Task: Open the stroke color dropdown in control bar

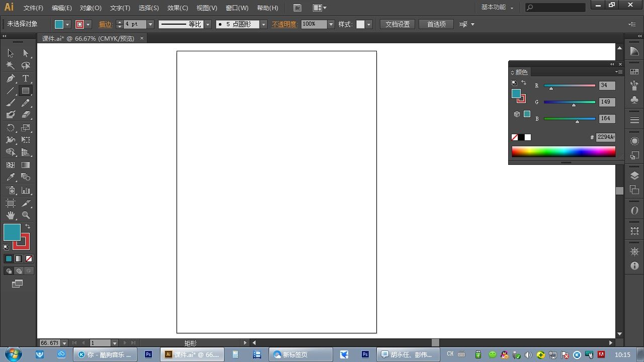Action: [x=88, y=24]
